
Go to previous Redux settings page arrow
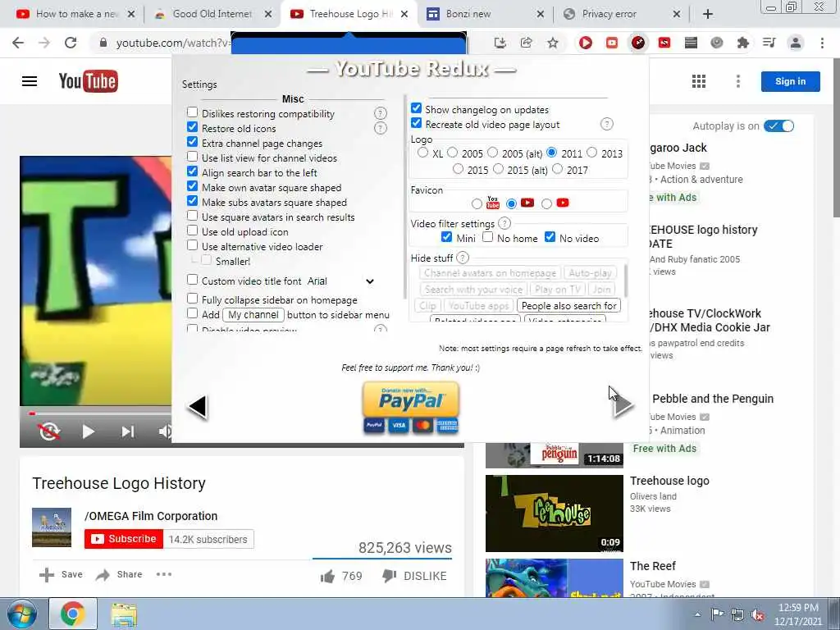[x=198, y=407]
